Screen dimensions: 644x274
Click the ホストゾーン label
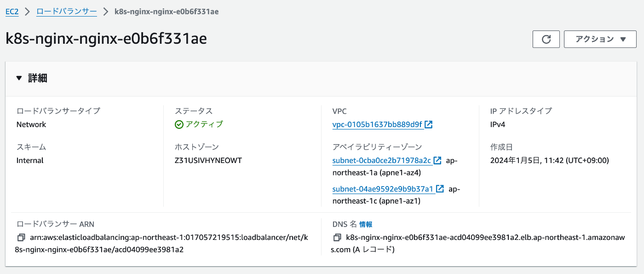197,147
